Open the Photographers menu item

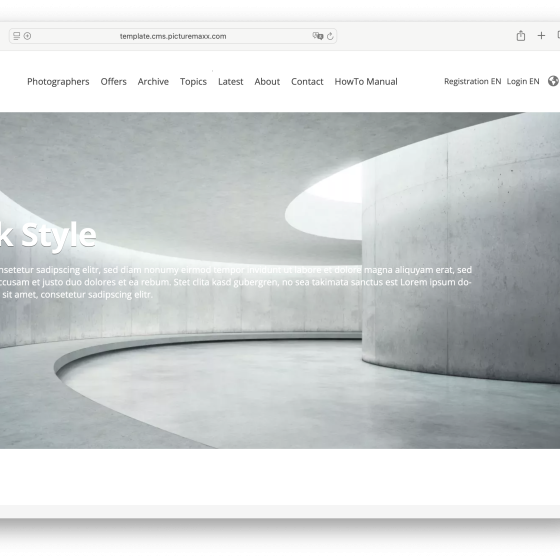pyautogui.click(x=58, y=82)
